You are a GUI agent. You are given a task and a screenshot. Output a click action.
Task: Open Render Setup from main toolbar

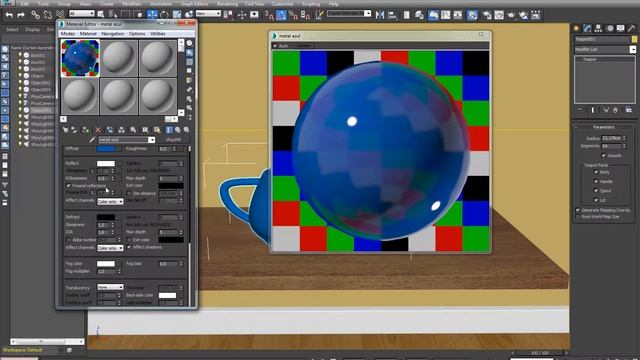[x=487, y=15]
